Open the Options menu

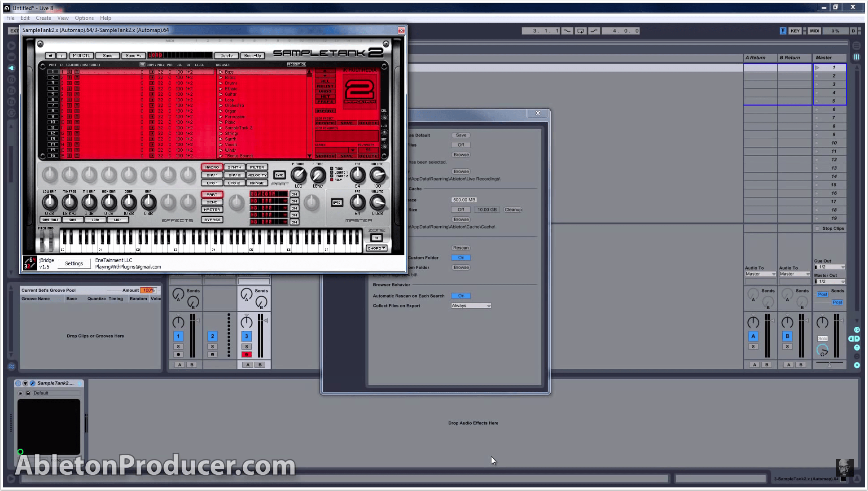click(84, 18)
